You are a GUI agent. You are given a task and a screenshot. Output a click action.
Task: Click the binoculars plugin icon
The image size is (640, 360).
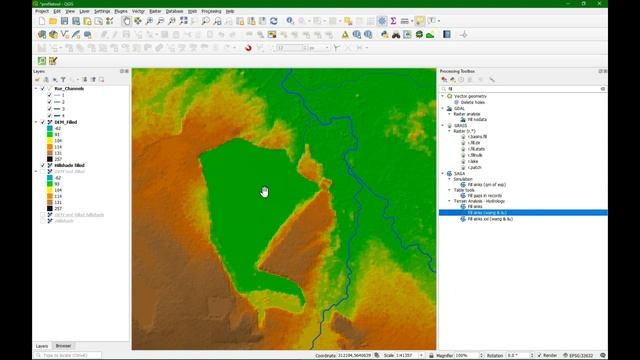coord(396,35)
